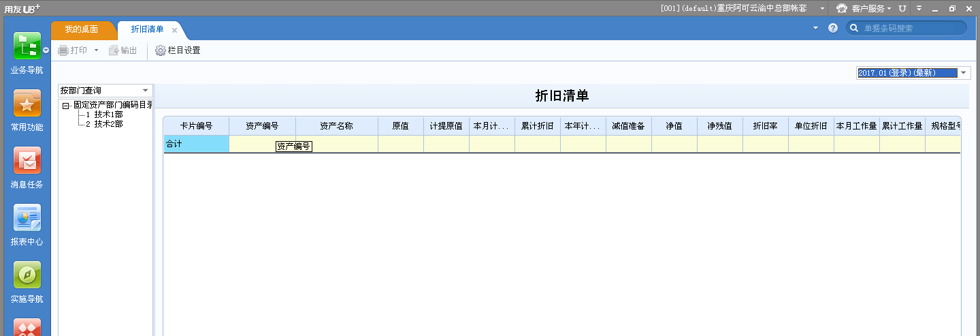Collapse the 固定资产部门编码目录 tree node
This screenshot has height=336, width=980.
coord(66,106)
